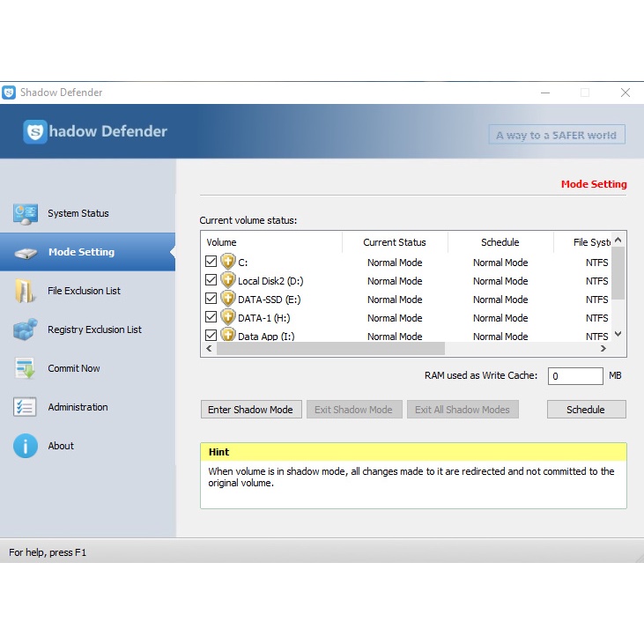
Task: Click the Schedule button
Action: point(586,410)
